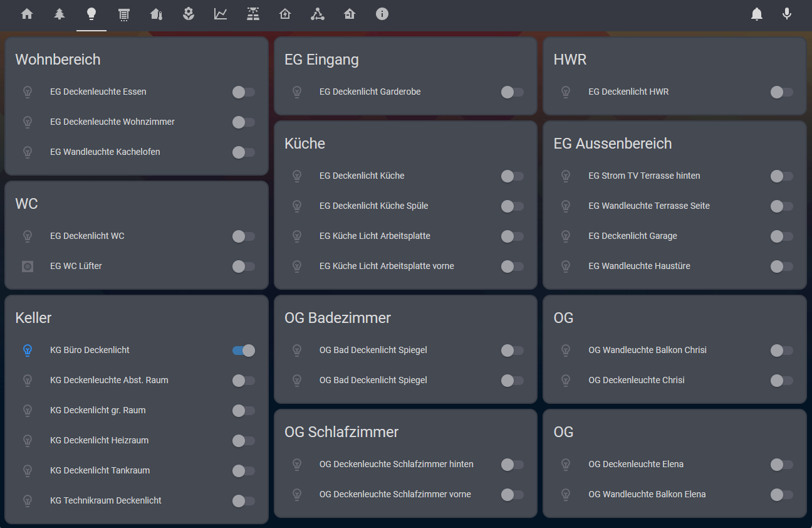Turn on EG Wandleuchte Haustüre
The image size is (812, 528).
pyautogui.click(x=782, y=267)
